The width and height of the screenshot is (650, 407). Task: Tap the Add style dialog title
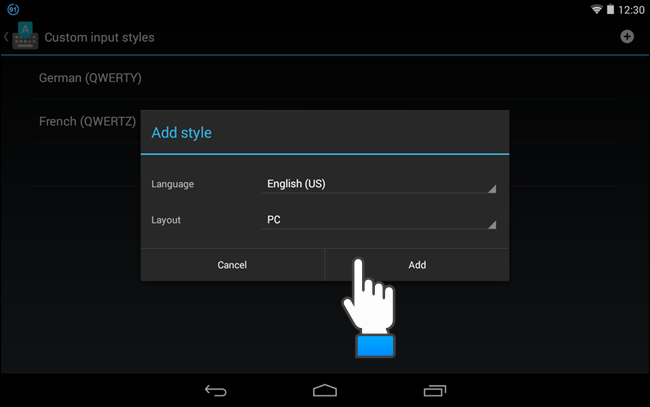point(182,133)
